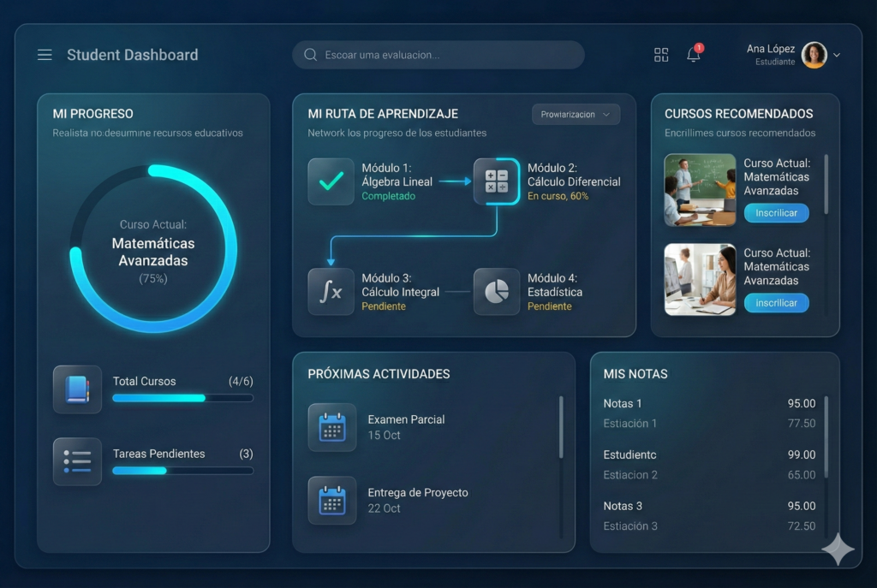Open the classroom course thumbnail
This screenshot has height=588, width=877.
coord(700,189)
